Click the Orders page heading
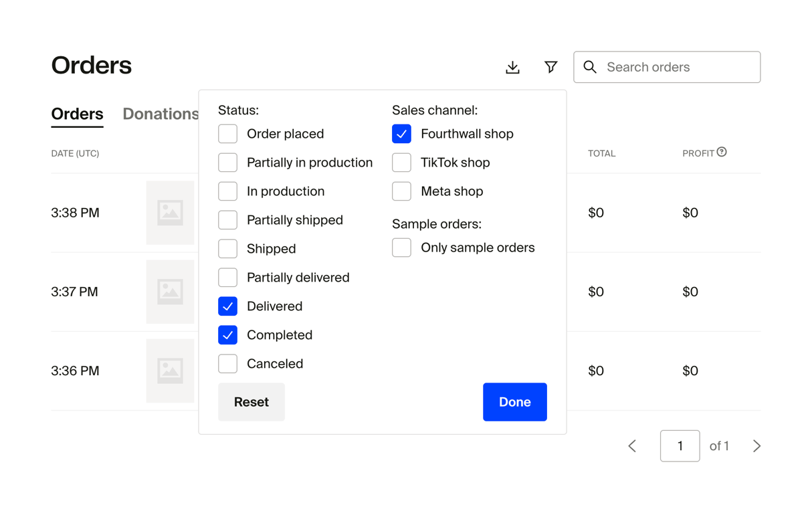 pos(91,66)
